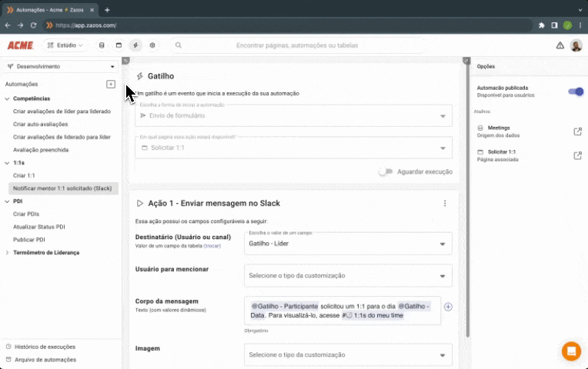
Task: Open the database icon in top toolbar
Action: tap(102, 45)
